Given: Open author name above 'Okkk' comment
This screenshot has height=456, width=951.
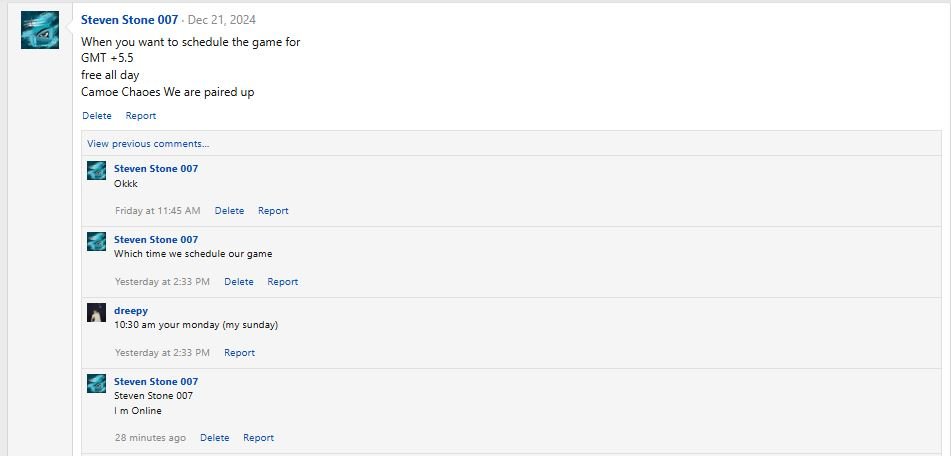Looking at the screenshot, I should coord(156,169).
